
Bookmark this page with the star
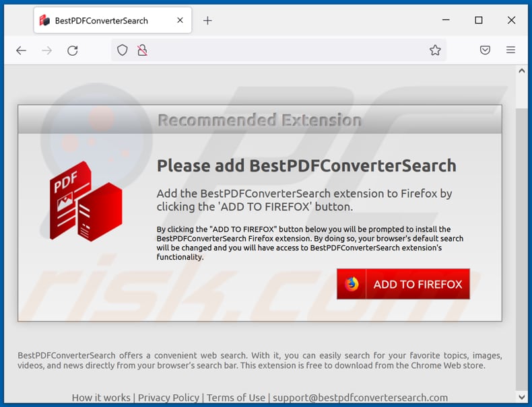coord(435,50)
